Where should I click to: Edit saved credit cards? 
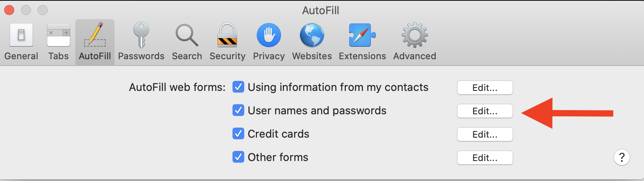(485, 135)
